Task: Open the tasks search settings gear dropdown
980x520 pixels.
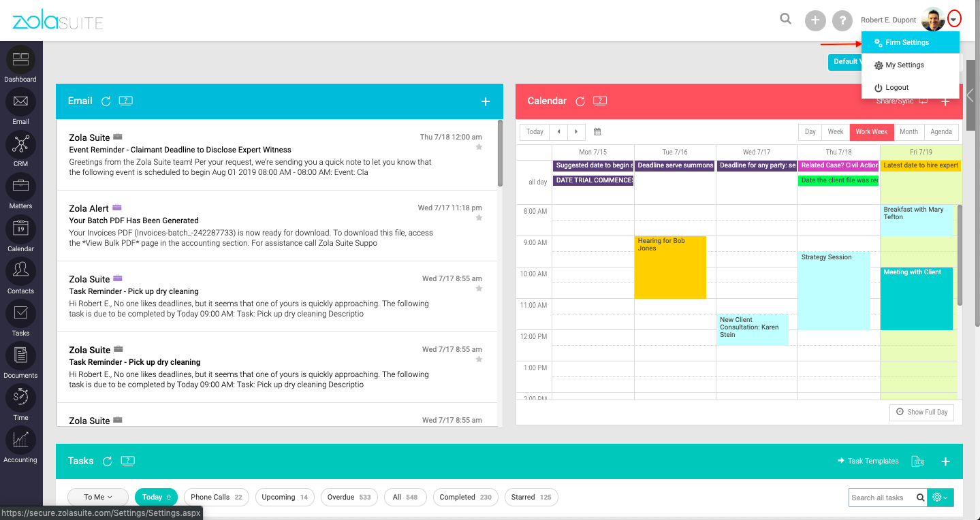Action: (x=940, y=498)
